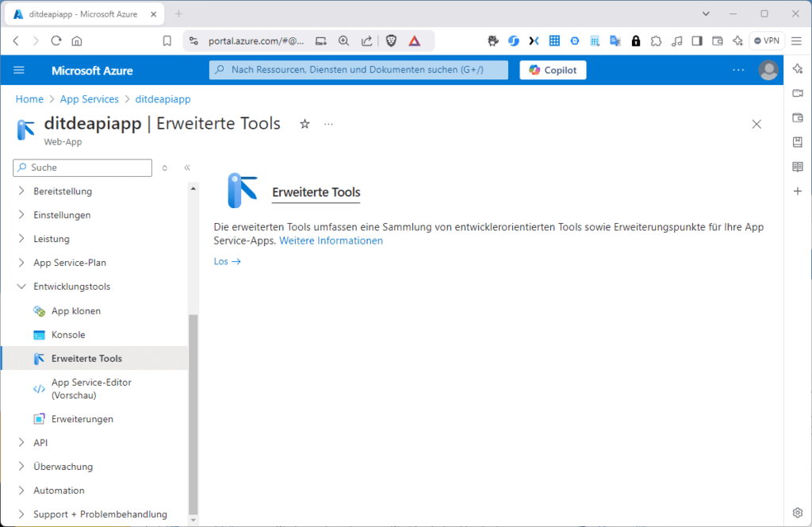Image resolution: width=812 pixels, height=527 pixels.
Task: Share page via address bar icon
Action: (x=366, y=41)
